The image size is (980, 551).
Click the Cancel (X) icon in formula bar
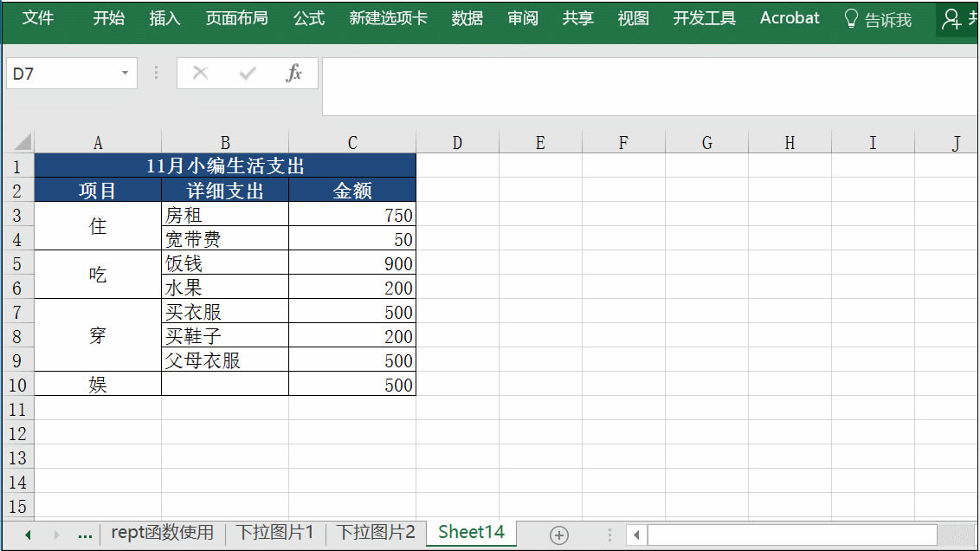click(x=200, y=73)
